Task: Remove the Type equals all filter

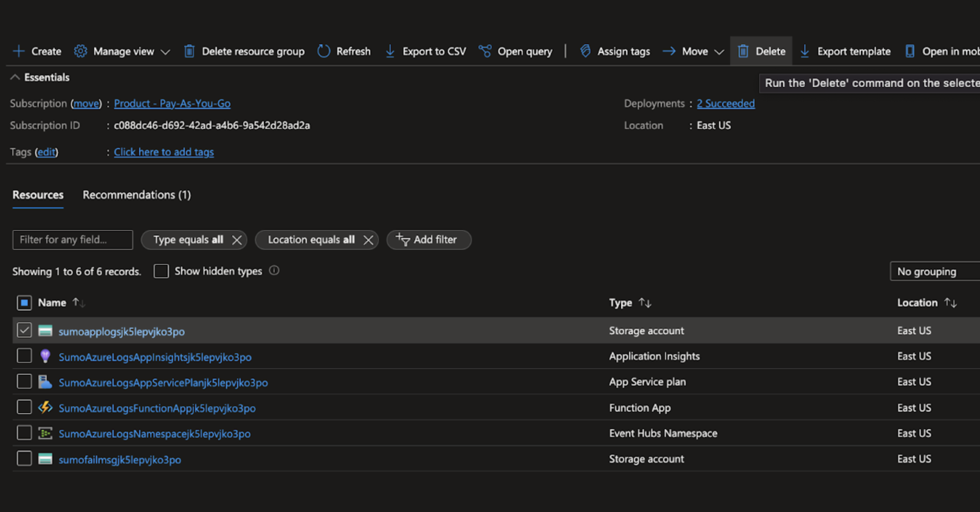Action: point(237,240)
